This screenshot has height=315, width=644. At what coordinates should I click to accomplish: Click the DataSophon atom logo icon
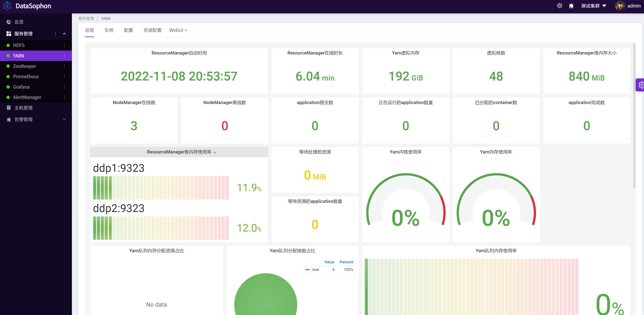7,6
